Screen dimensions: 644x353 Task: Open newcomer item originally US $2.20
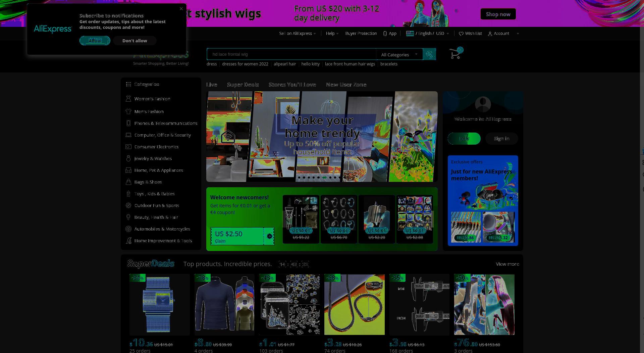(377, 219)
